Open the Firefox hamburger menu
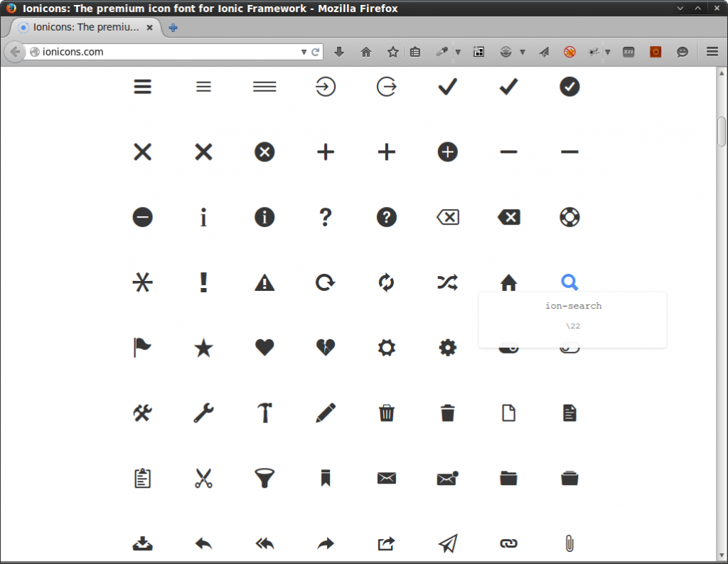 [711, 51]
